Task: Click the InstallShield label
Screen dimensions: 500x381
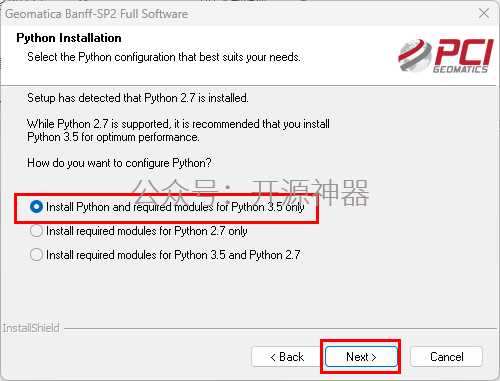Action: (31, 328)
